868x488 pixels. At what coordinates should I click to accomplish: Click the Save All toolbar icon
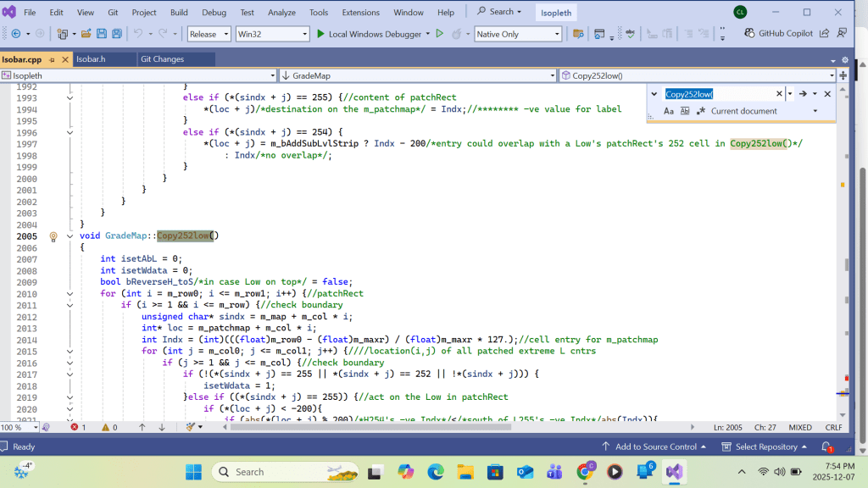click(115, 34)
